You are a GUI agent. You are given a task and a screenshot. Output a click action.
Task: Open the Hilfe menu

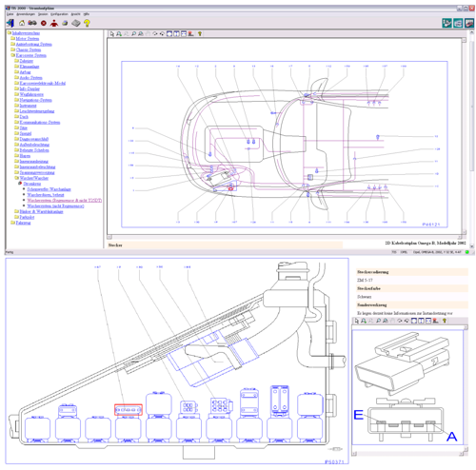point(87,14)
